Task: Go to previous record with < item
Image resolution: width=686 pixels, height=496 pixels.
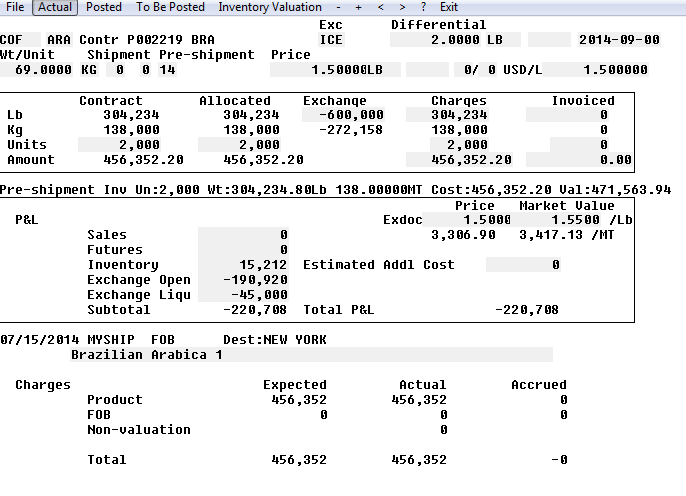Action: click(381, 7)
